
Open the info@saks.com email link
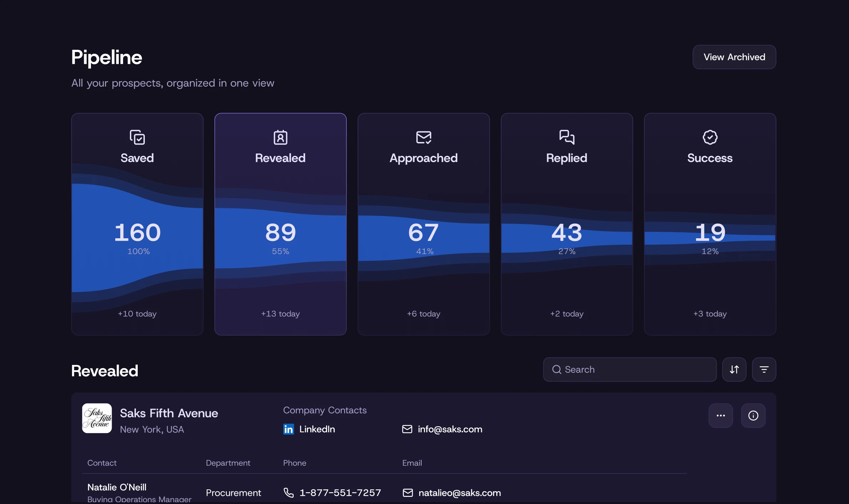pos(449,429)
